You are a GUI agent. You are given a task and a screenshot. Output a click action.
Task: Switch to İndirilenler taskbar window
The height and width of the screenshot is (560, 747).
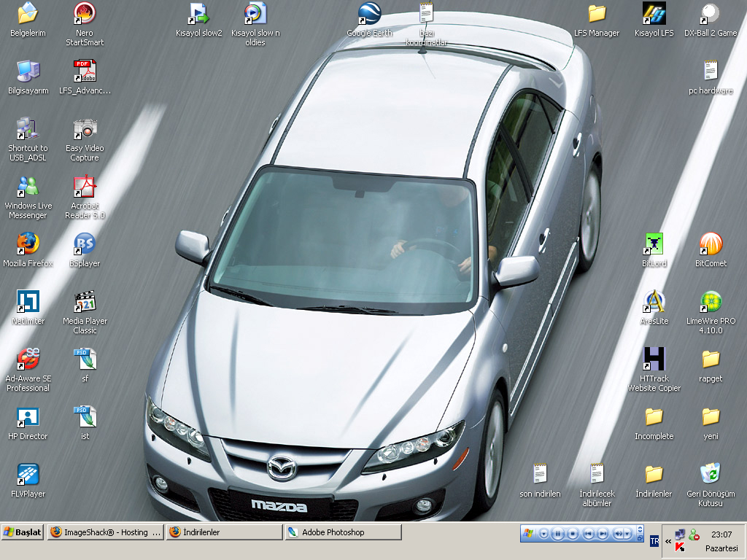[x=225, y=532]
